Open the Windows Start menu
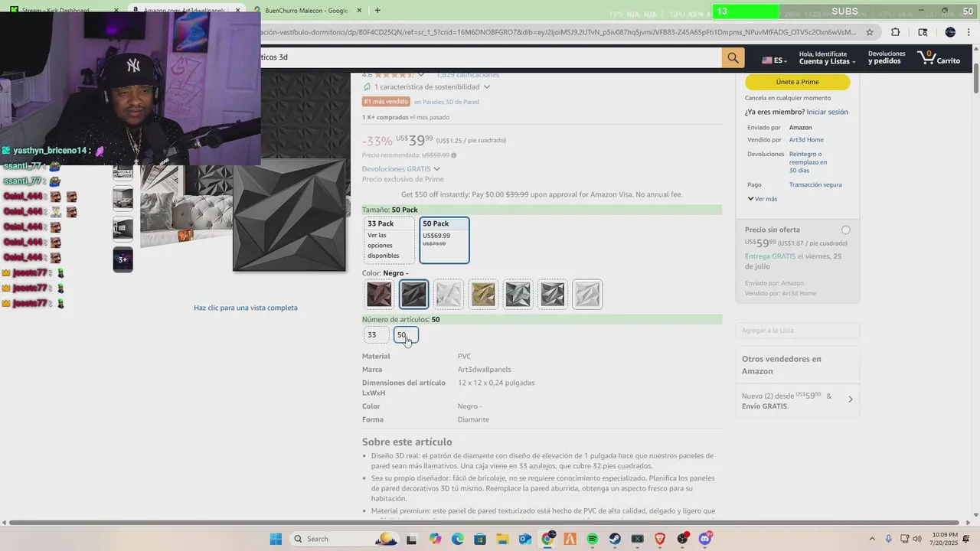Screen dimensions: 980x551 coord(276,539)
